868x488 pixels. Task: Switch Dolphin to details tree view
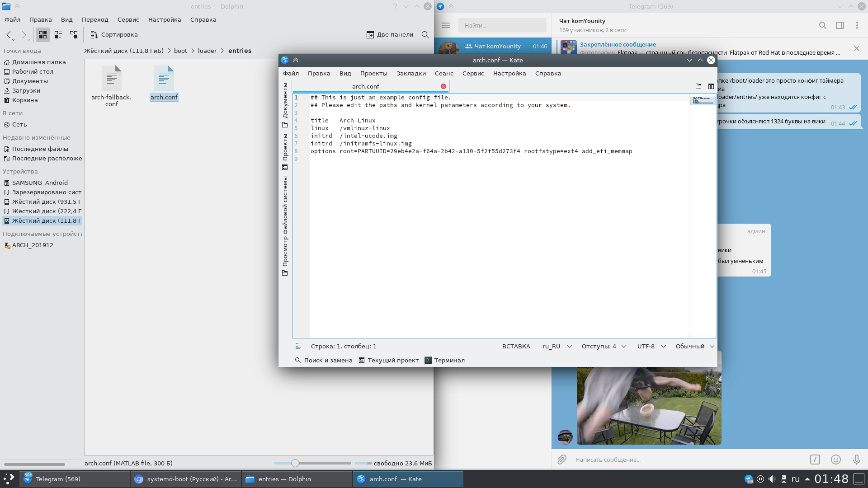coord(74,35)
